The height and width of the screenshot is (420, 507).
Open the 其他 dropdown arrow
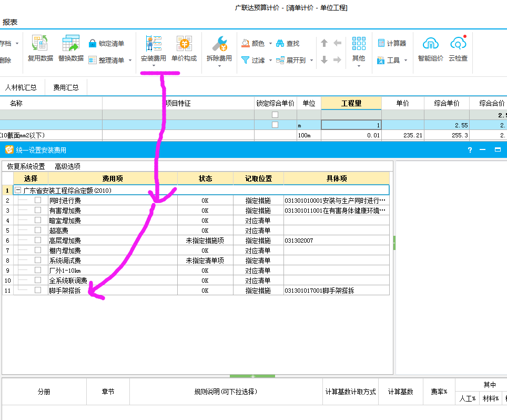[359, 66]
